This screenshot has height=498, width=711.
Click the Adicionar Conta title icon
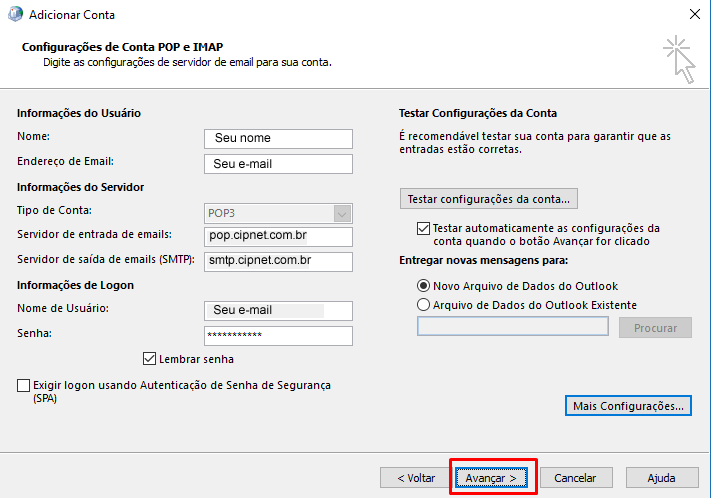pyautogui.click(x=15, y=14)
